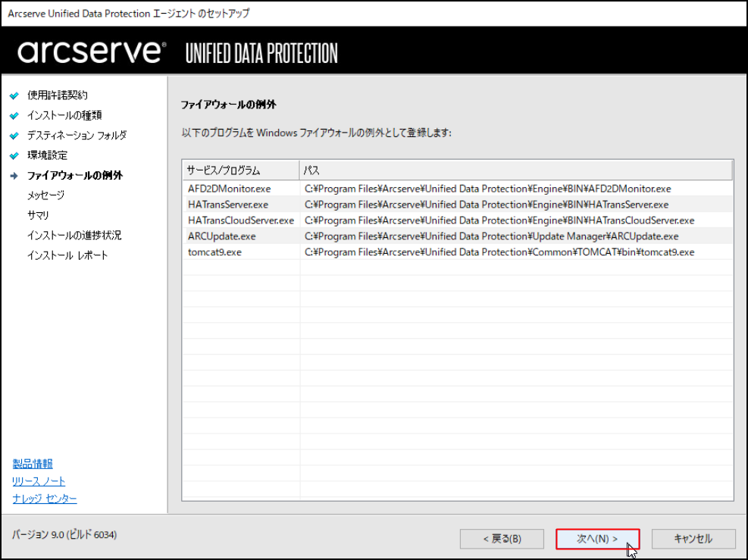
Task: Click the path ending in BIN¥HATransCloudServer.exe
Action: click(499, 221)
